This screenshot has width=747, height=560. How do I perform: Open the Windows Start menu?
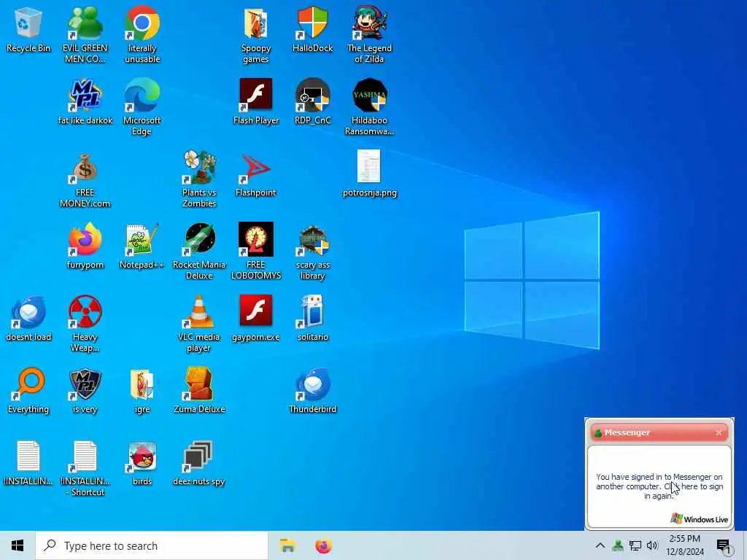tap(18, 545)
